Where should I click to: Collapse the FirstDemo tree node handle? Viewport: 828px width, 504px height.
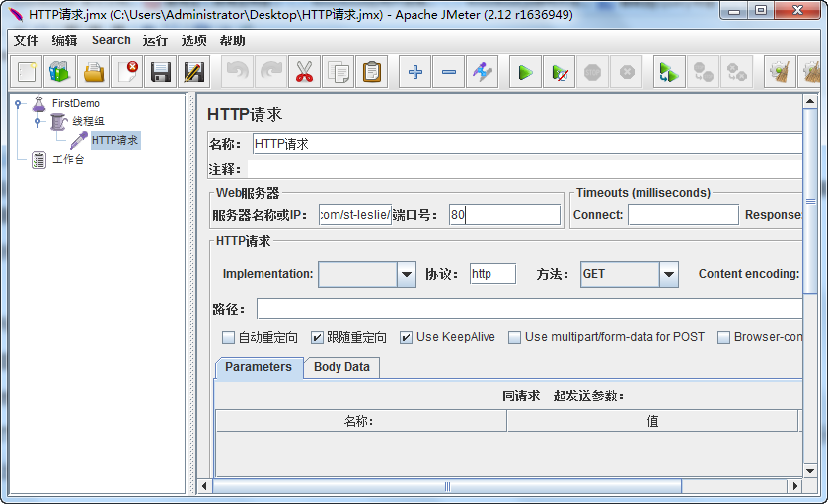coord(18,104)
